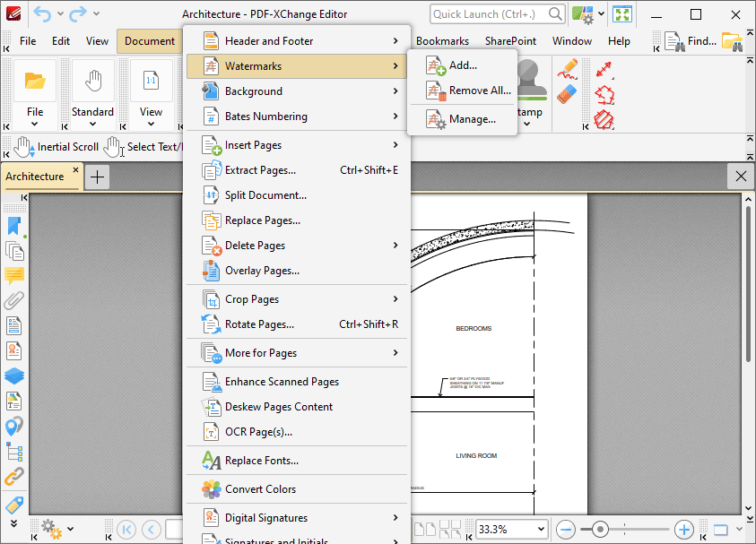Open the Bookmarks pane from sidebar
756x544 pixels.
click(14, 227)
